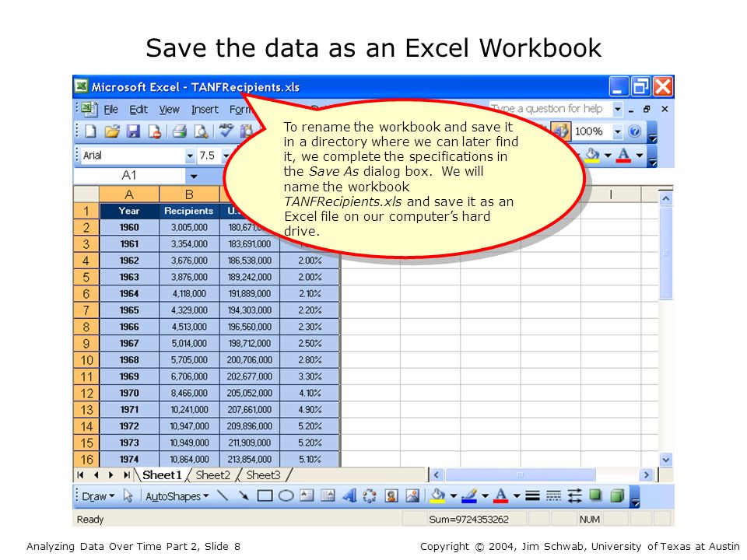The image size is (747, 560).
Task: Open Font Color dropdown in Drawing toolbar
Action: pos(517,496)
